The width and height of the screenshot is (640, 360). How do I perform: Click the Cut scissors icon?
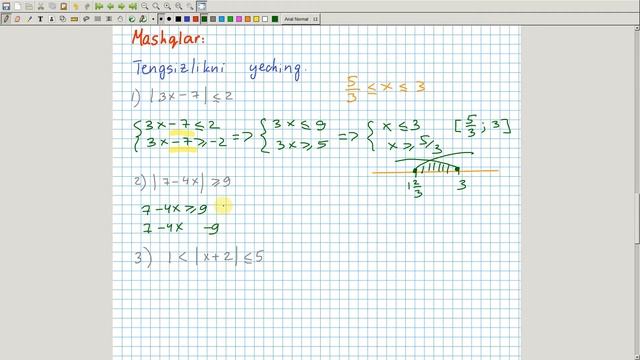point(41,7)
